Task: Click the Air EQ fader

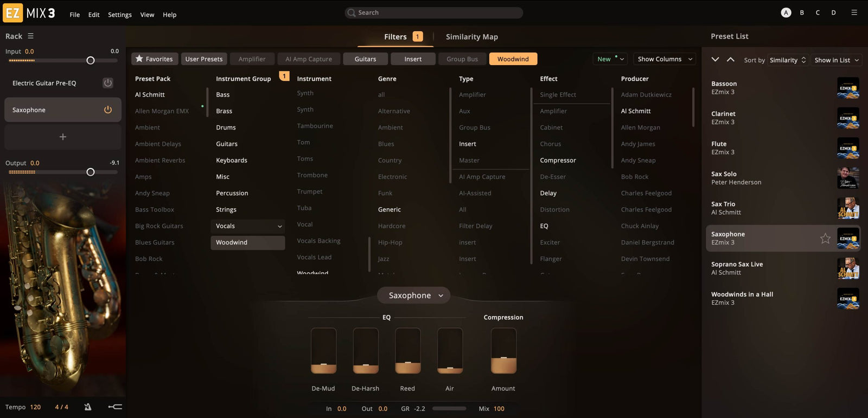Action: pos(450,351)
